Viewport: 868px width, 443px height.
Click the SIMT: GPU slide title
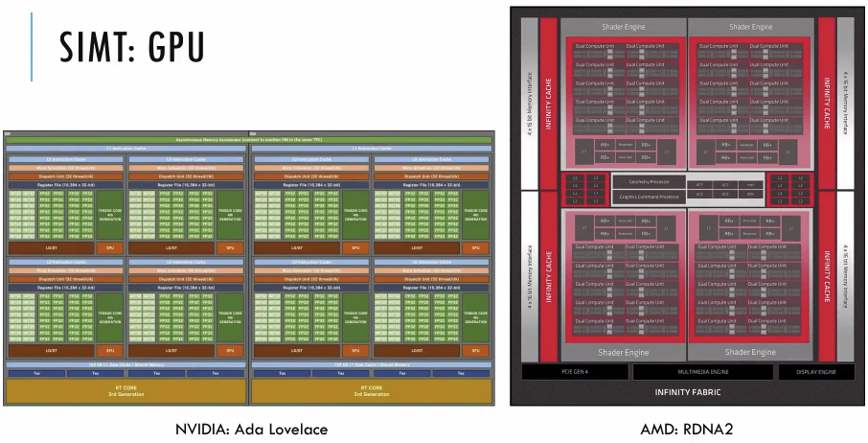(x=132, y=46)
